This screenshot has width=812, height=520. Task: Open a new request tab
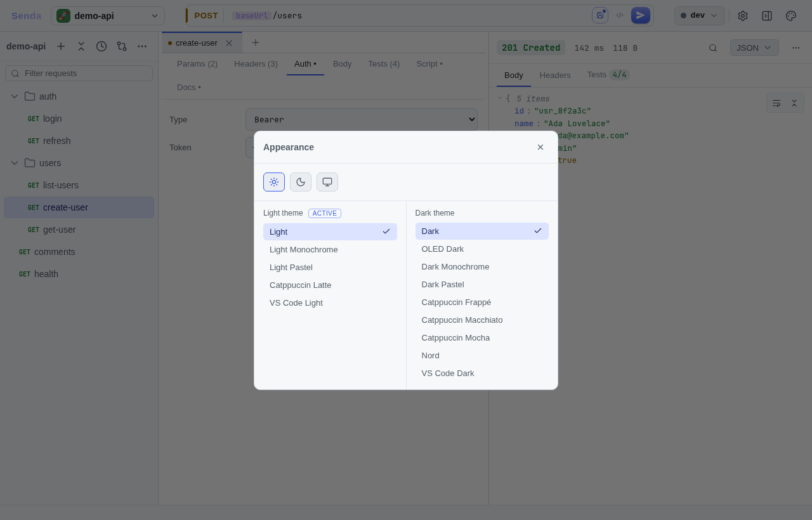pos(256,42)
